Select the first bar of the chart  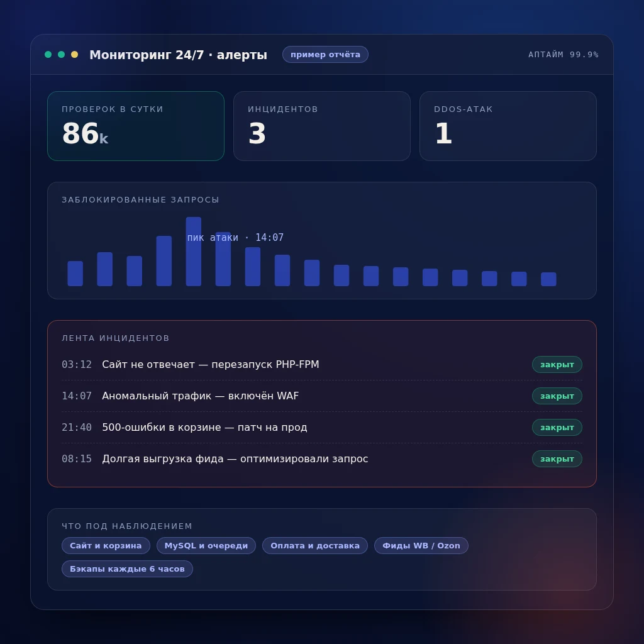(x=75, y=274)
